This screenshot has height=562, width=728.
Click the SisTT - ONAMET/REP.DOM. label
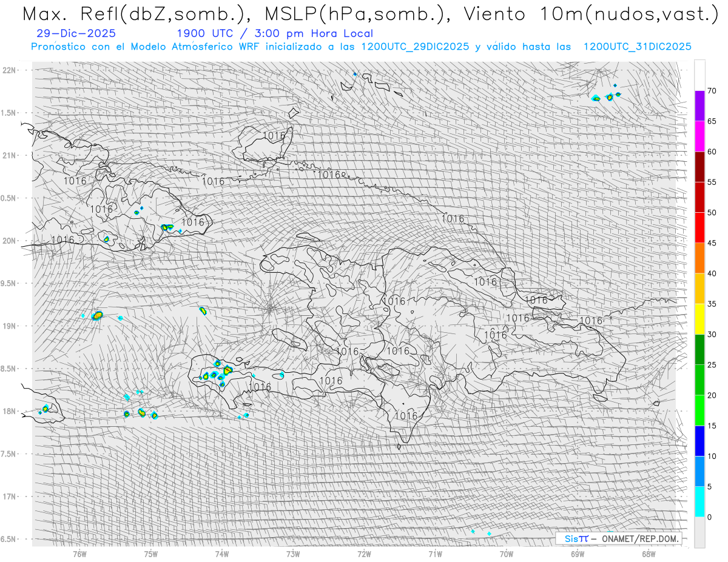tap(622, 538)
